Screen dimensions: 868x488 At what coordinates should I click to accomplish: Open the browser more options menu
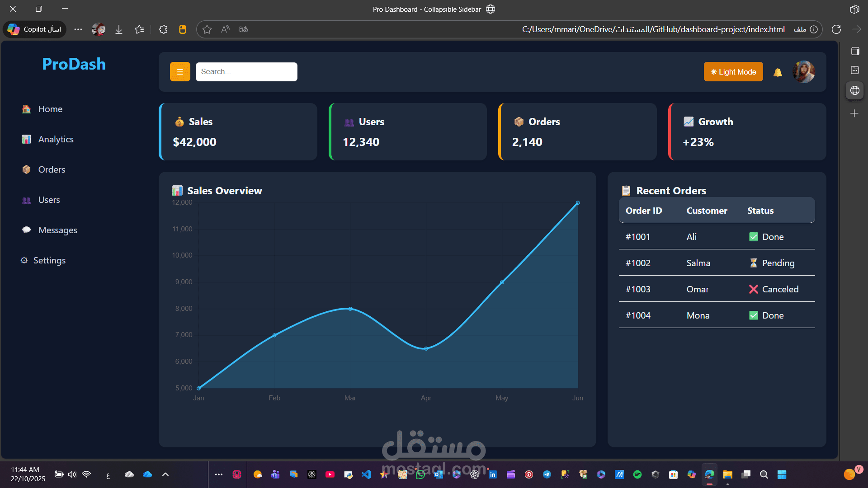[x=77, y=29]
